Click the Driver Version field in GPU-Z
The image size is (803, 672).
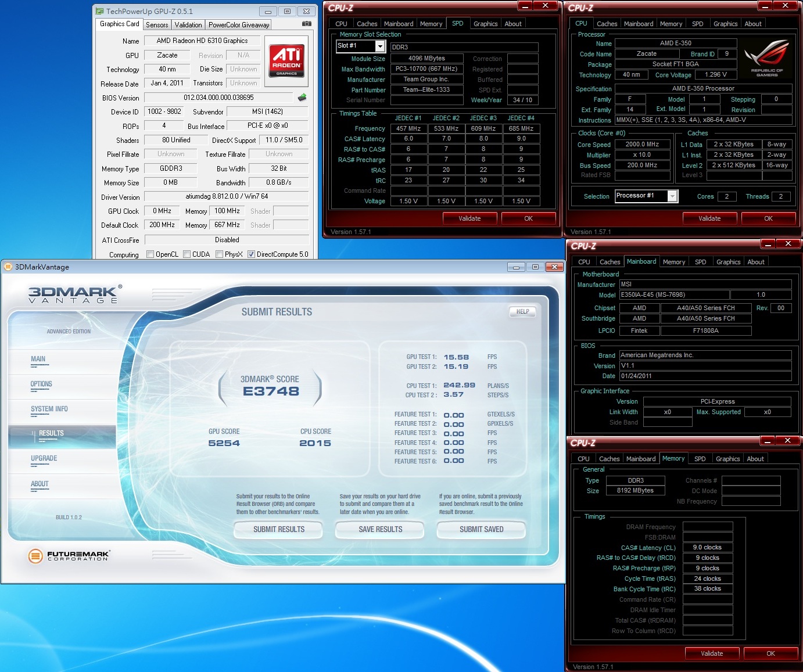[227, 196]
